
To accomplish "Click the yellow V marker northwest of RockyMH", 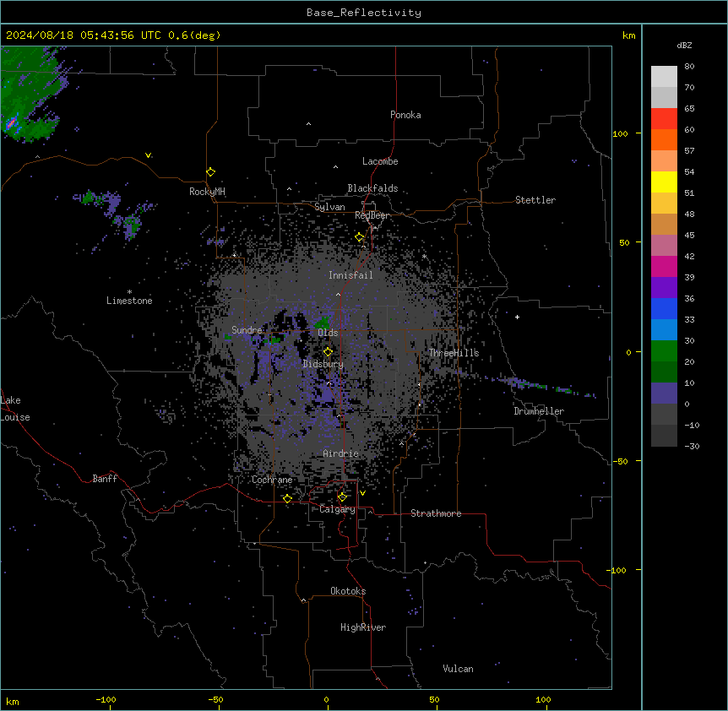I will [x=148, y=155].
